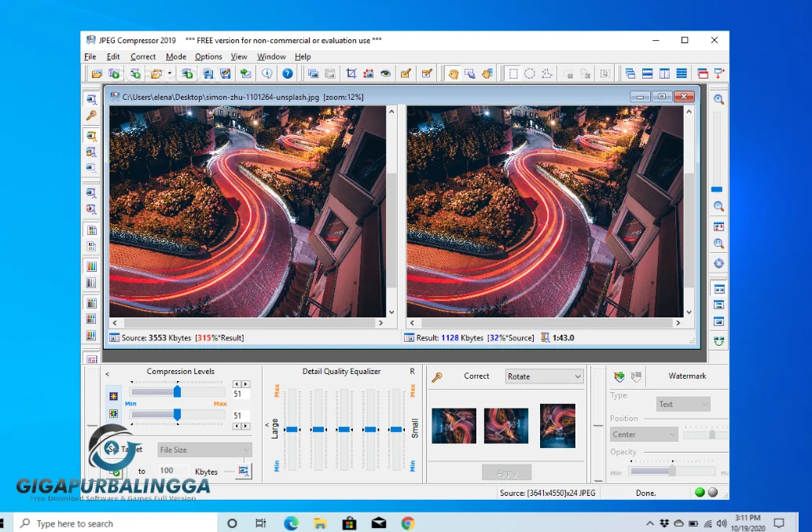Screen dimensions: 812x532
Task: Increase top compression level with right stepper arrow
Action: 246,384
